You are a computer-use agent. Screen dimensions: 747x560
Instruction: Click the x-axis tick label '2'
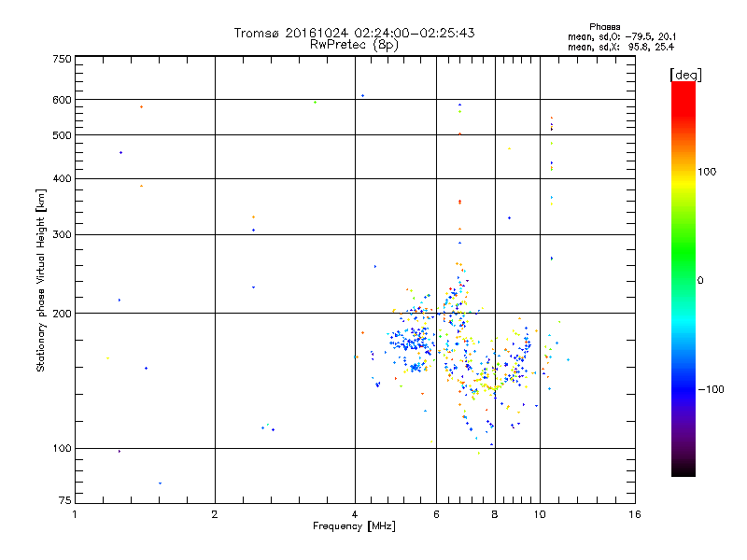pos(215,514)
